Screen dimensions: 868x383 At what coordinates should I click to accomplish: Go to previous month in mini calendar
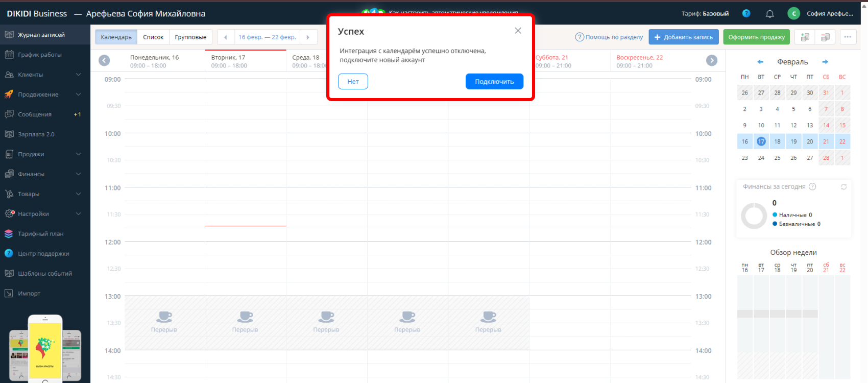point(760,62)
